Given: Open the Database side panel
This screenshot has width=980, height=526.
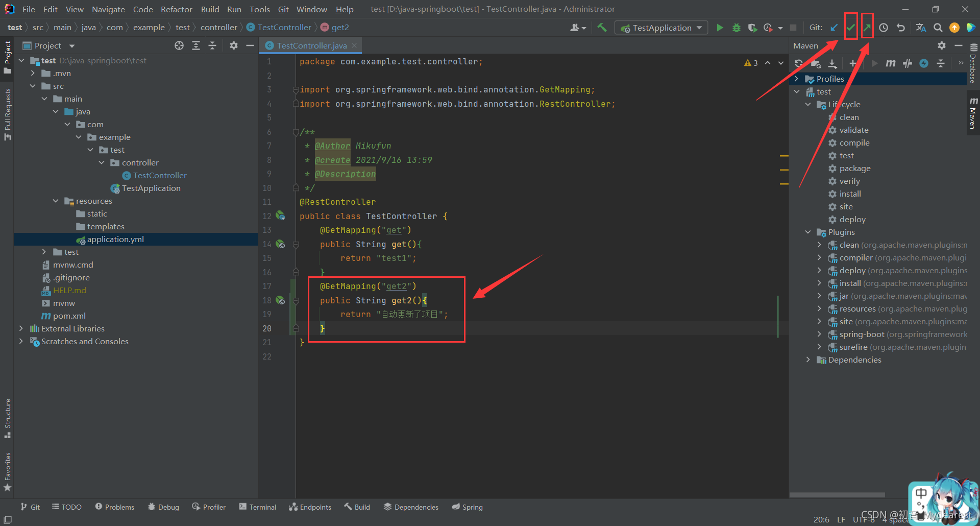Looking at the screenshot, I should 973,63.
